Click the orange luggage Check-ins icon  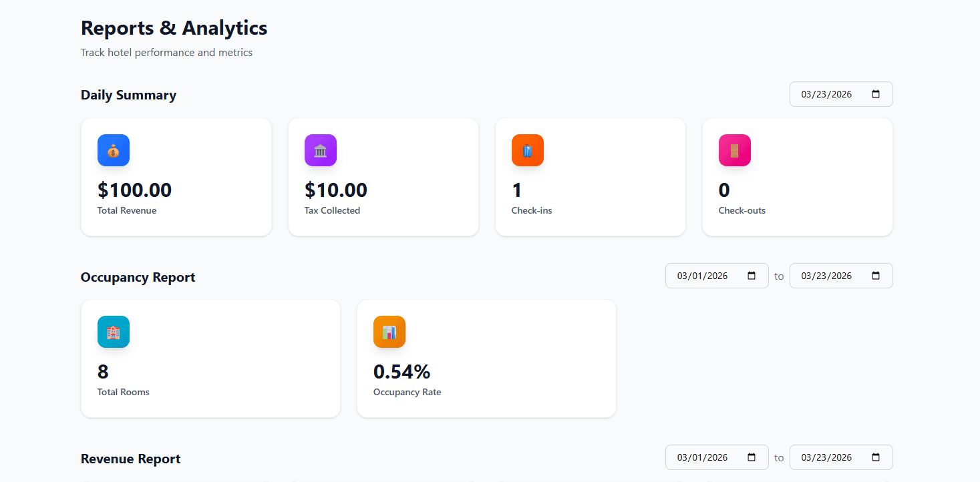click(x=528, y=150)
